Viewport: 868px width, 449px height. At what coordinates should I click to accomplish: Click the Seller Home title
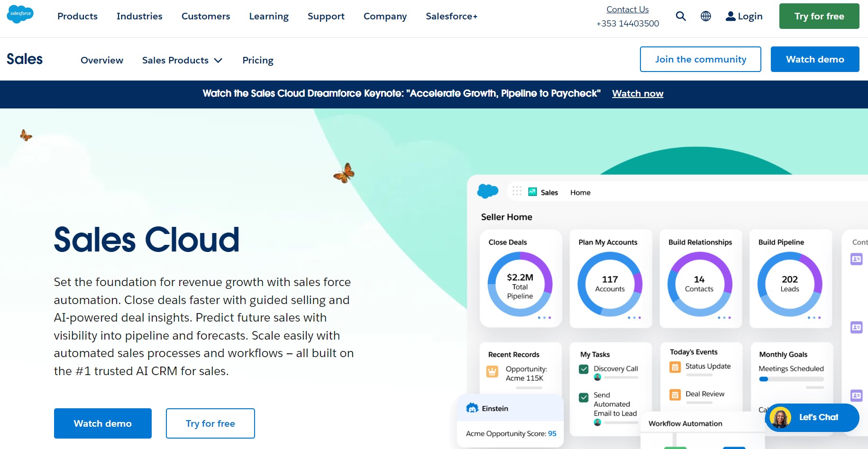point(506,217)
